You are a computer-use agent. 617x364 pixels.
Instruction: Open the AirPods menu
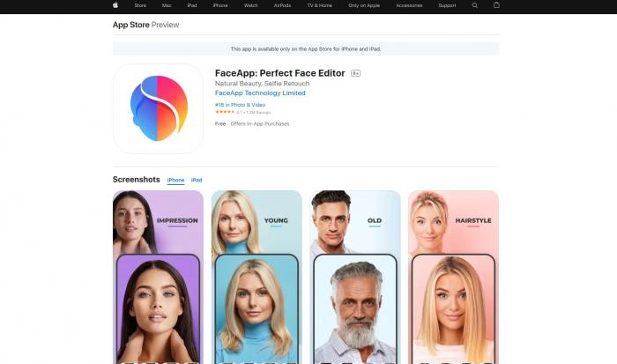click(282, 5)
